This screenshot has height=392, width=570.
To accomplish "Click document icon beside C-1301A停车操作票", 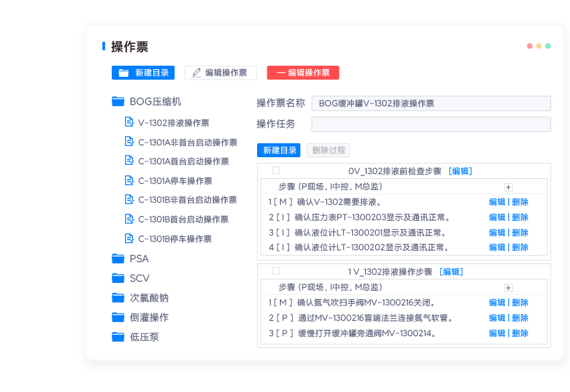I will tap(129, 180).
